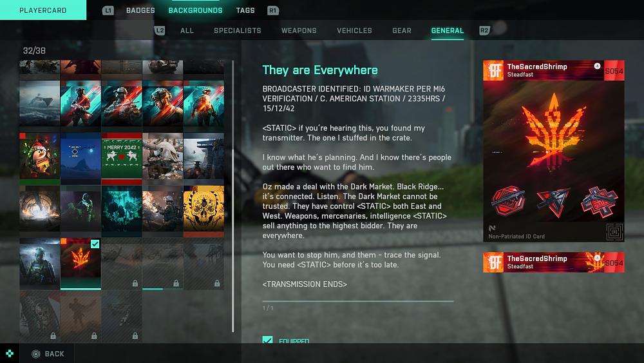The width and height of the screenshot is (644, 363).
Task: Select the General category tab
Action: coord(448,30)
